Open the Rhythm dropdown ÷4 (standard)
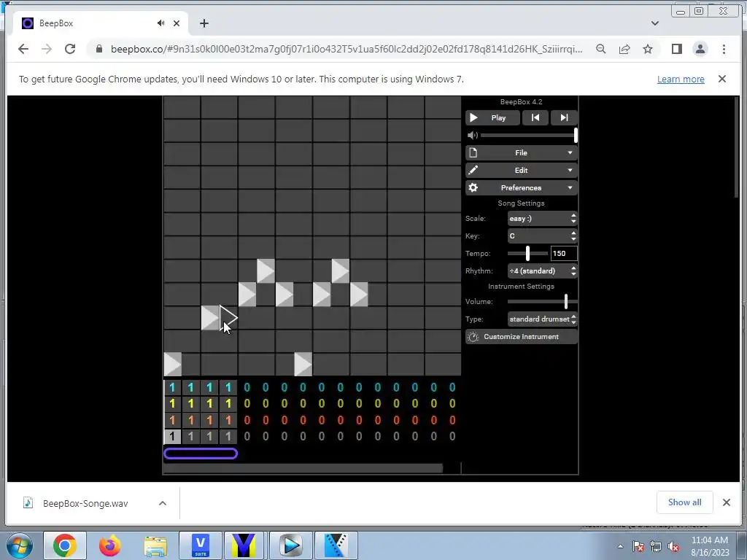This screenshot has height=560, width=747. pyautogui.click(x=542, y=271)
